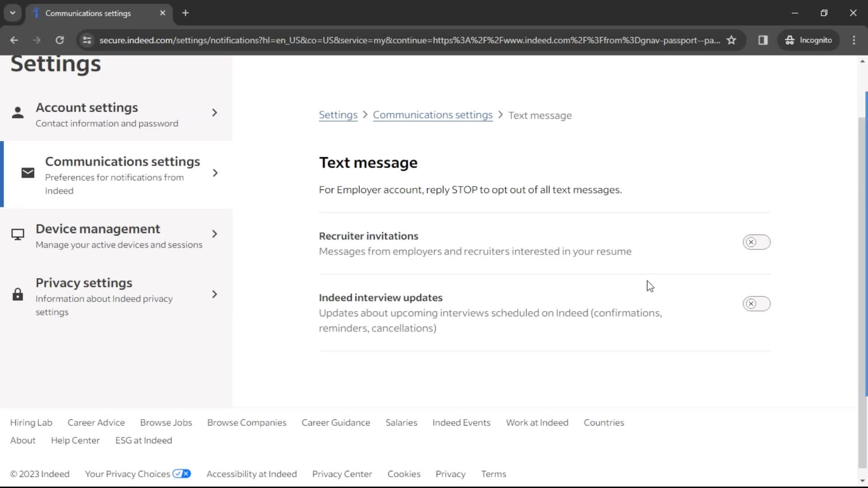
Task: Expand Privacy settings section
Action: [x=215, y=294]
